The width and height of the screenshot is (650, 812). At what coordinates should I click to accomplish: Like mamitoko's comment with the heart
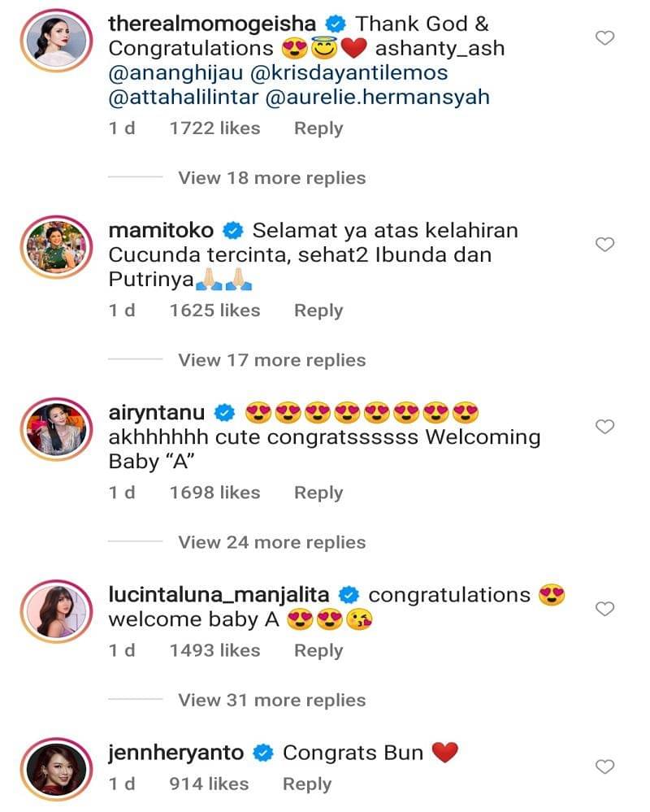[x=604, y=245]
